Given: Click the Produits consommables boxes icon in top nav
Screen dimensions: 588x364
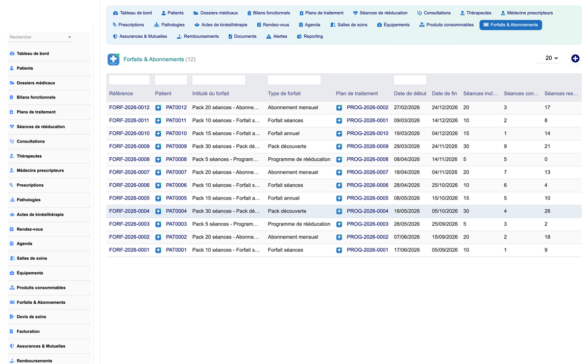Looking at the screenshot, I should [422, 24].
